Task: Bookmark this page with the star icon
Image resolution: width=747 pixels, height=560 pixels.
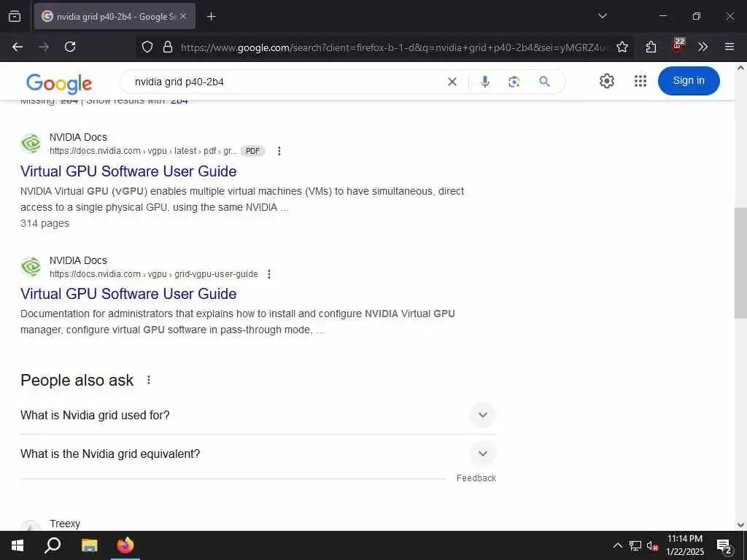Action: pyautogui.click(x=622, y=47)
